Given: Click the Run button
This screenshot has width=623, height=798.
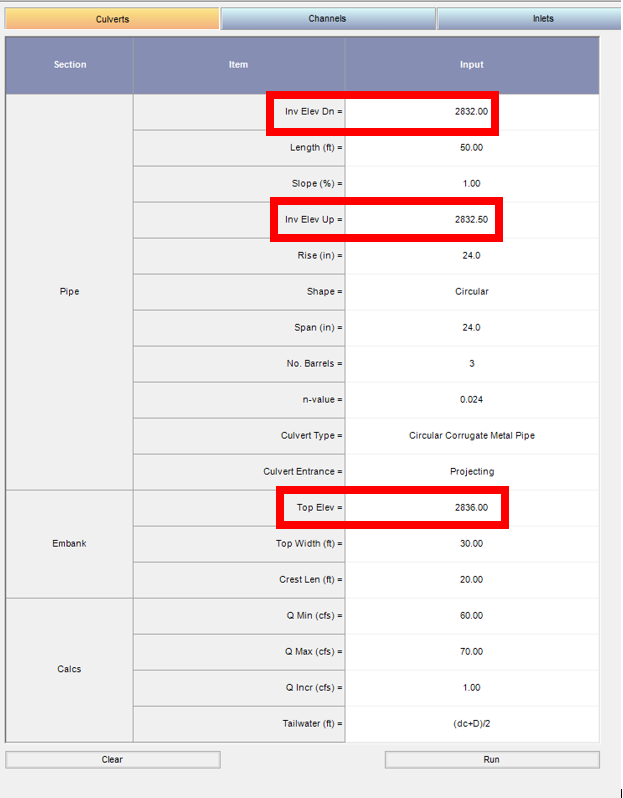Looking at the screenshot, I should coord(491,760).
